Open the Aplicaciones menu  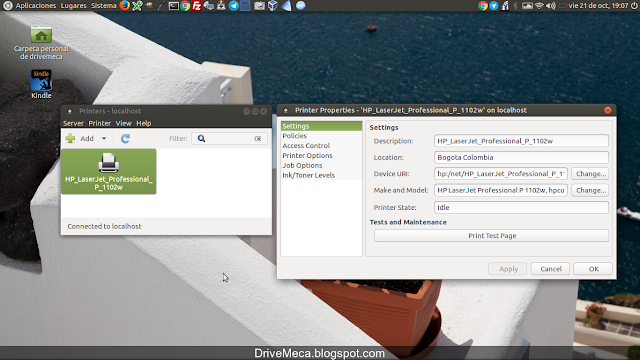36,6
